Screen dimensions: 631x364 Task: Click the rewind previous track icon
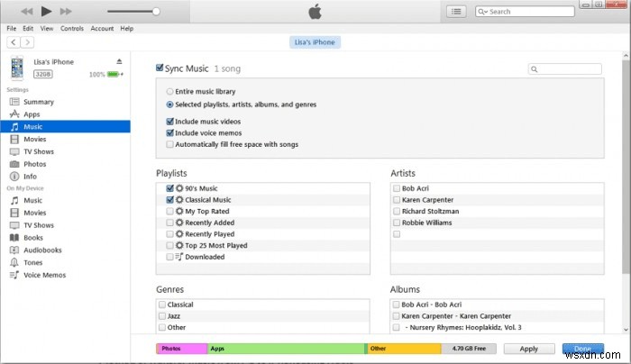pos(26,12)
